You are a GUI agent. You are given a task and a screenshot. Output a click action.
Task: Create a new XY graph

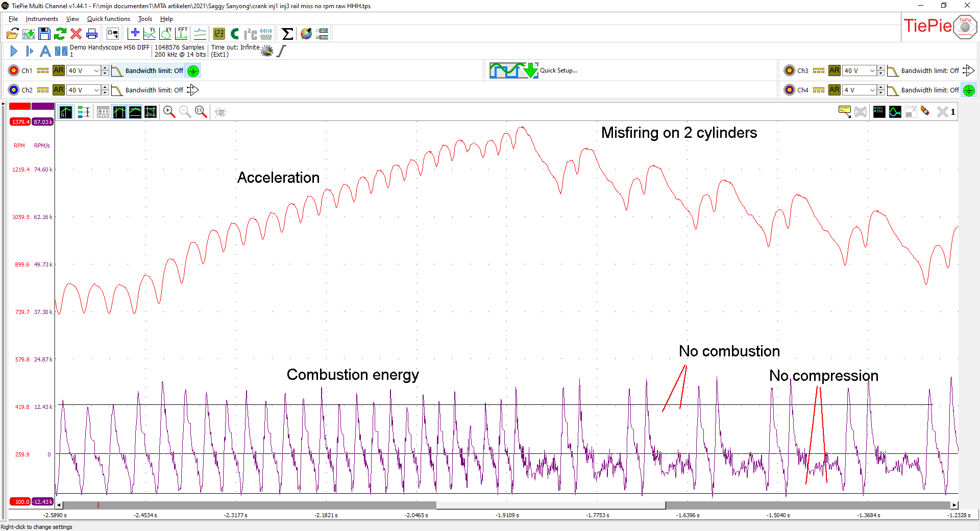click(166, 34)
